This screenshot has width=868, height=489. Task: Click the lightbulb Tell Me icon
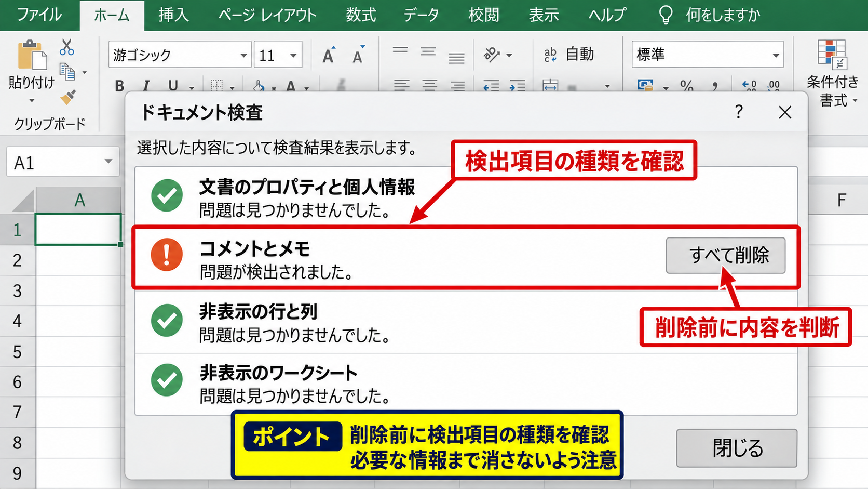pyautogui.click(x=666, y=15)
